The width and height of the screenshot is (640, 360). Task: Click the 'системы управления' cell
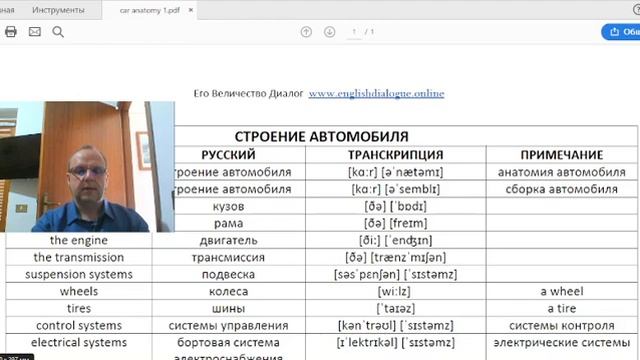click(x=229, y=325)
